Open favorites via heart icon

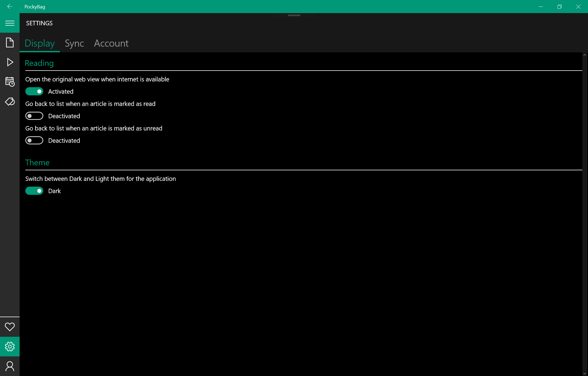coord(10,327)
